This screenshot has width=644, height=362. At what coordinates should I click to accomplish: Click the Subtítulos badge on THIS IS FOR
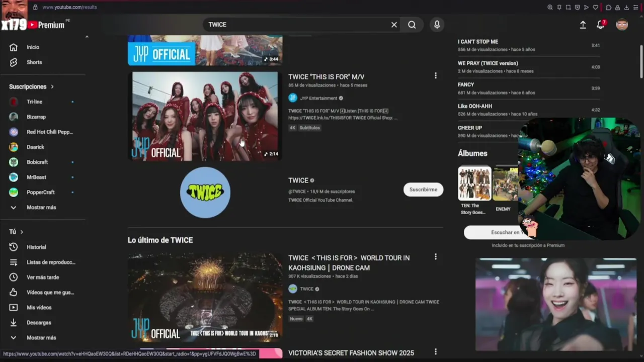(309, 128)
